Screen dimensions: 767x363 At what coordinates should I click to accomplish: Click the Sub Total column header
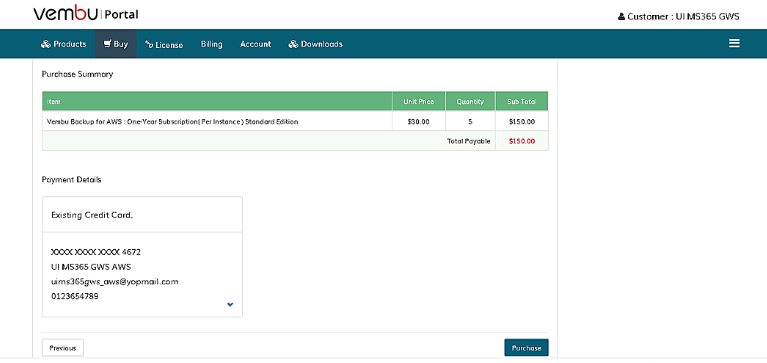(521, 101)
